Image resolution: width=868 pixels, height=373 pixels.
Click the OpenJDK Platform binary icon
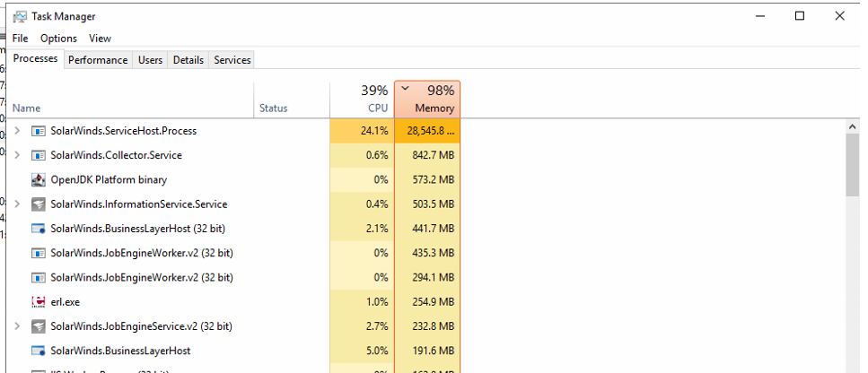click(39, 179)
